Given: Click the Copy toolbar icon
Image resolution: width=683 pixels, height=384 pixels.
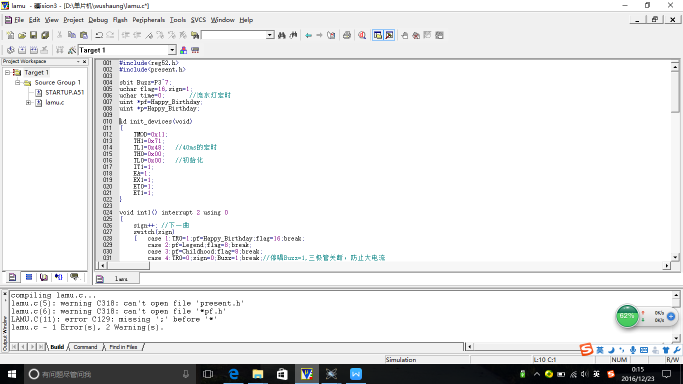Looking at the screenshot, I should click(72, 35).
